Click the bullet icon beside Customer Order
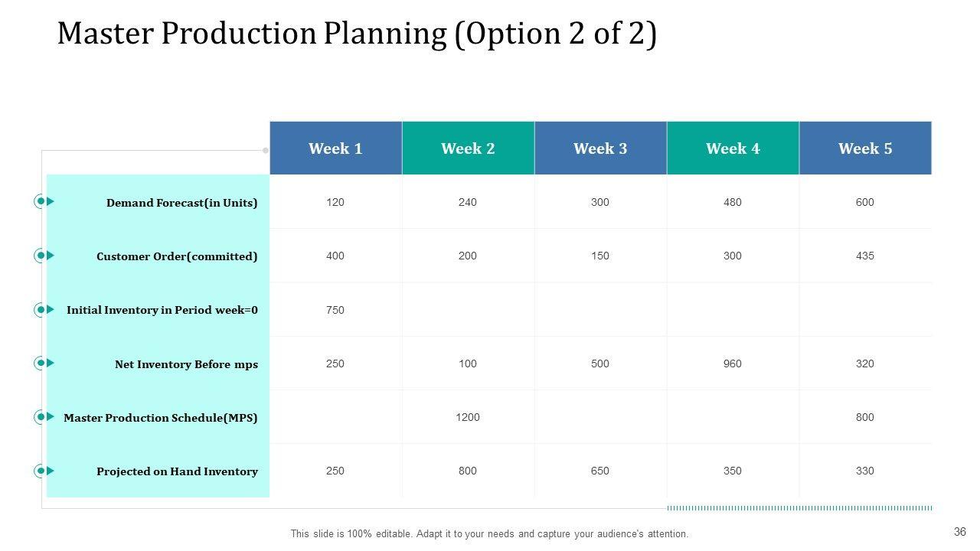The height and width of the screenshot is (551, 980). tap(44, 256)
